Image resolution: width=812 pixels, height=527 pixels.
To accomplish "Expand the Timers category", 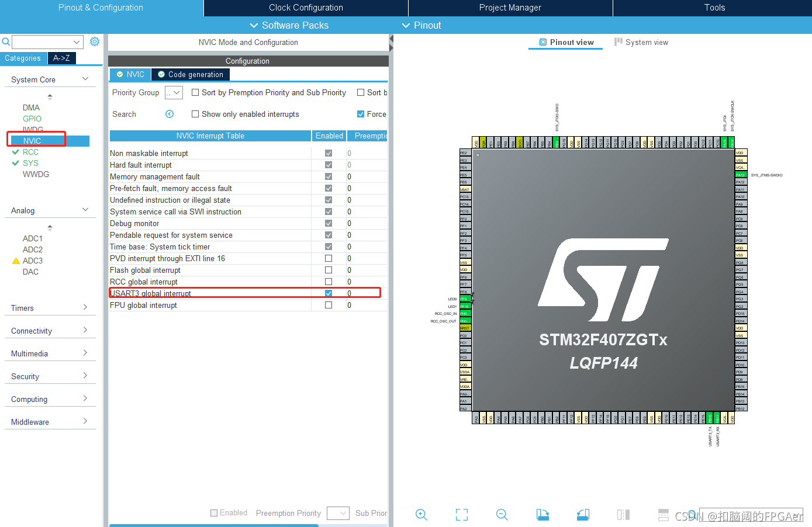I will coord(85,307).
